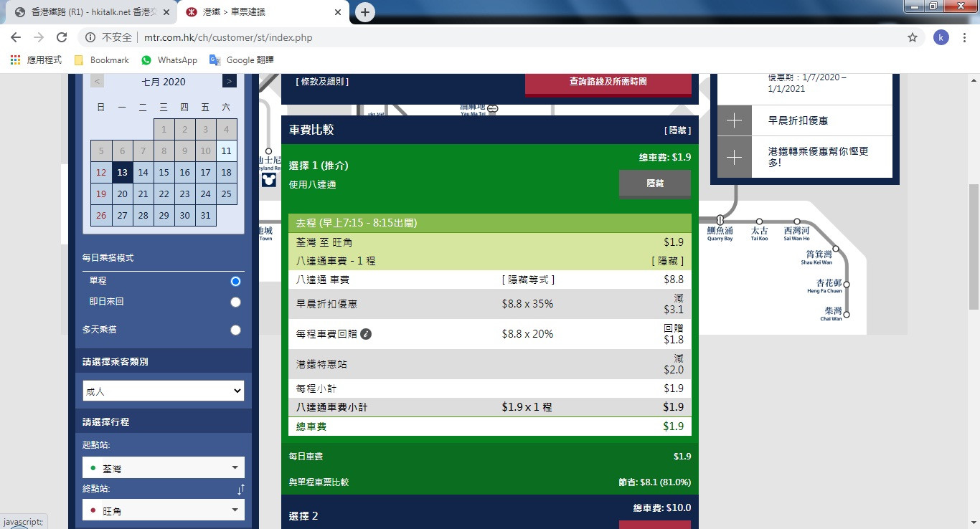980x529 pixels.
Task: Bookmark this page with star icon
Action: coord(913,37)
